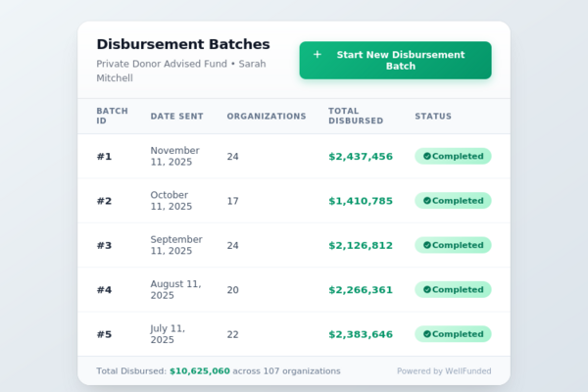Click checkmark icon in batch #3 status

coord(426,245)
